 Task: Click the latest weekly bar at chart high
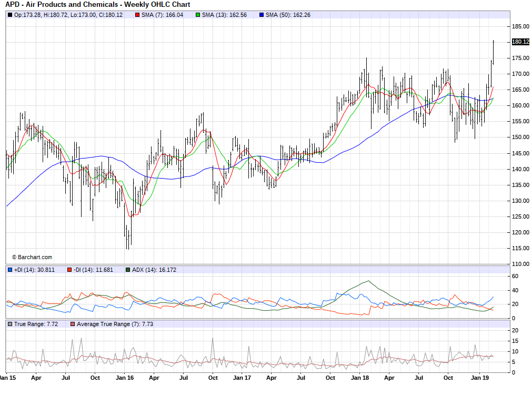493,52
